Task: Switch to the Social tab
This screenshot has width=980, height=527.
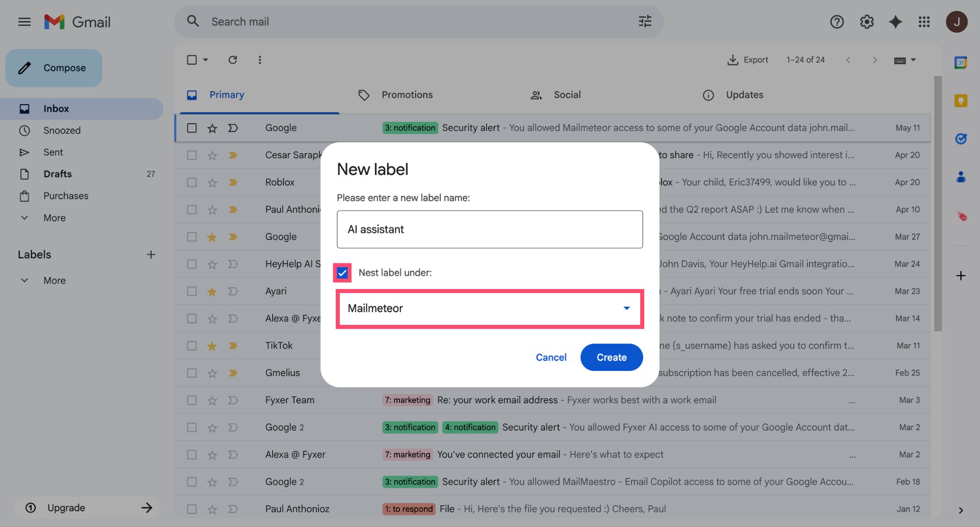Action: coord(567,95)
